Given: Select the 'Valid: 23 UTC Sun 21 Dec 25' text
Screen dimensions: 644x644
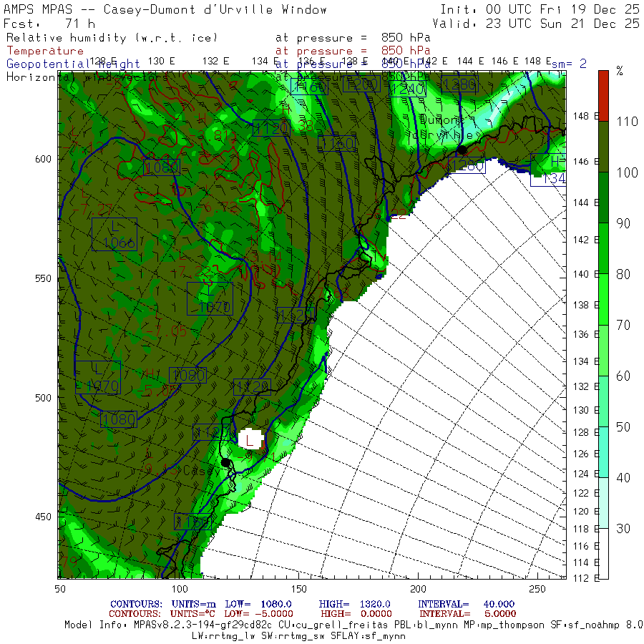Looking at the screenshot, I should (x=536, y=24).
